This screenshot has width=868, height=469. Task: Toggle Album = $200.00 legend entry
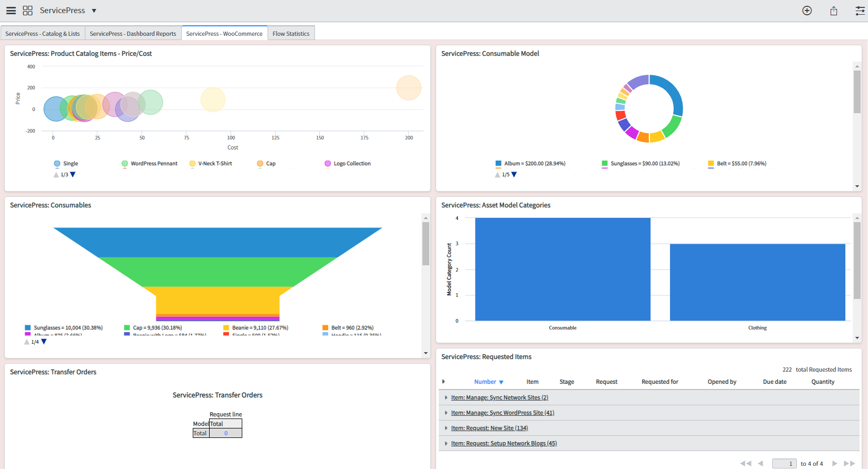pyautogui.click(x=530, y=164)
